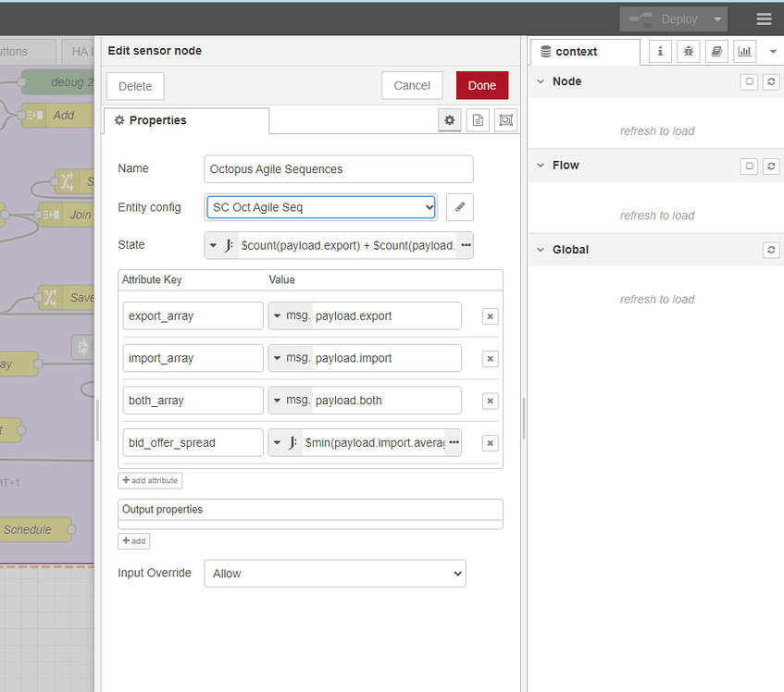Switch to the node description editor
This screenshot has width=784, height=692.
[478, 119]
